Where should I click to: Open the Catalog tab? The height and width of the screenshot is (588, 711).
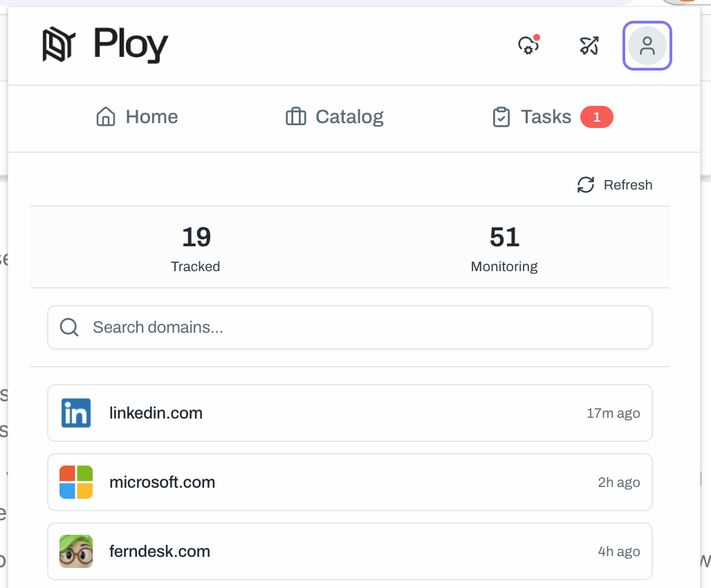pos(335,117)
